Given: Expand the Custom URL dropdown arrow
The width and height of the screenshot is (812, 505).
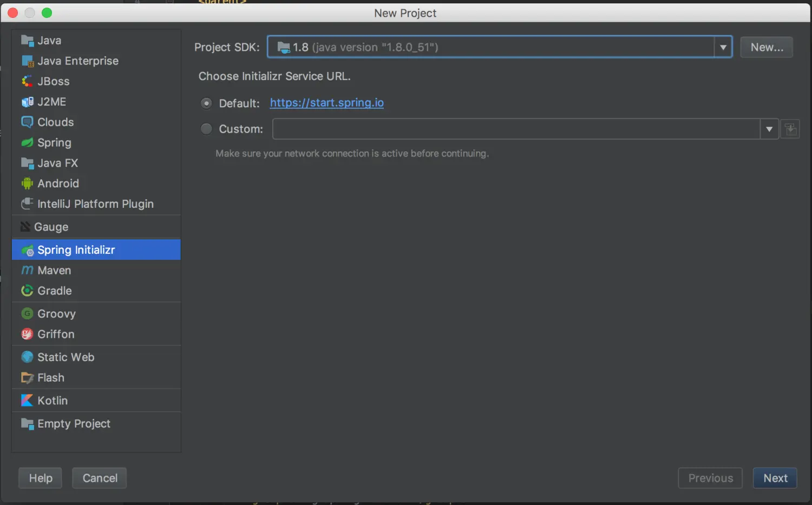Looking at the screenshot, I should [x=769, y=129].
